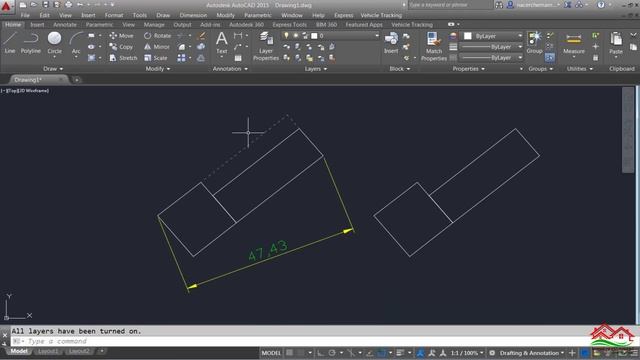Toggle 2D object snap in status bar
This screenshot has width=640, height=360.
point(382,353)
